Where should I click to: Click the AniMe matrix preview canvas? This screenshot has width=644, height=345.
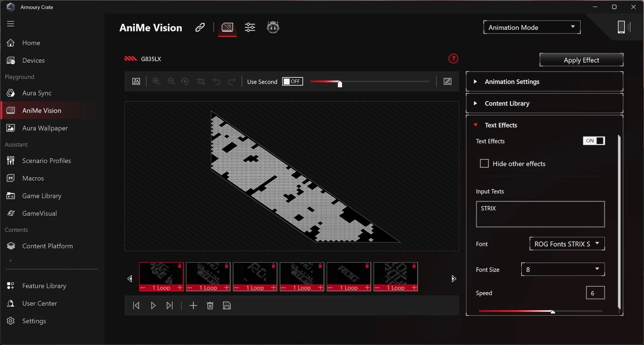pyautogui.click(x=292, y=176)
